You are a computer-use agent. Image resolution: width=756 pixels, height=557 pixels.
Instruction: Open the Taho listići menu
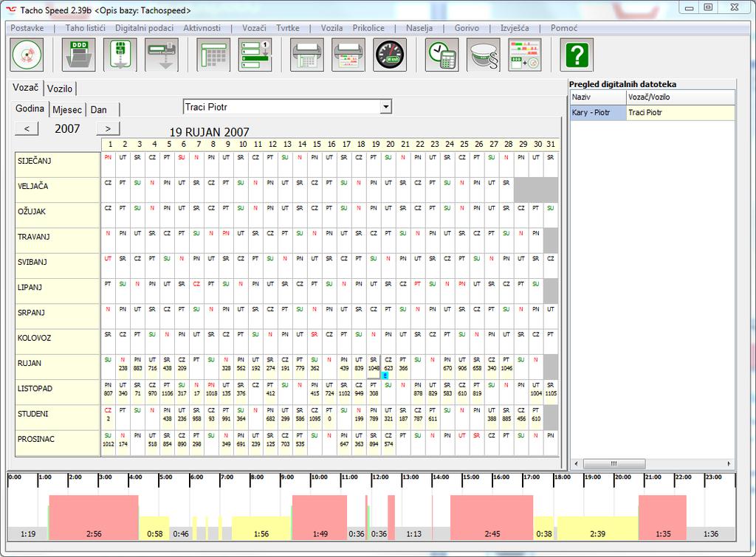point(86,28)
